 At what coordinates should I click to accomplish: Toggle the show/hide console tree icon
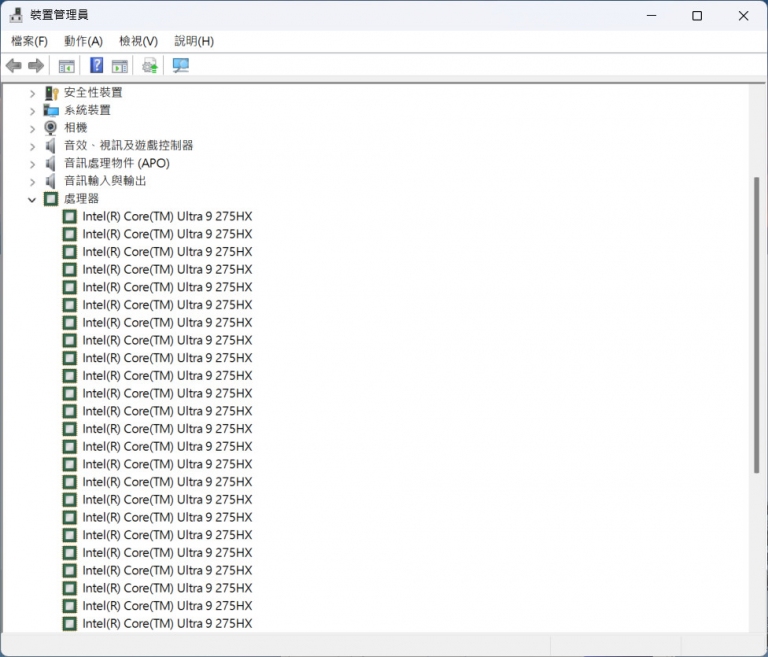click(66, 66)
